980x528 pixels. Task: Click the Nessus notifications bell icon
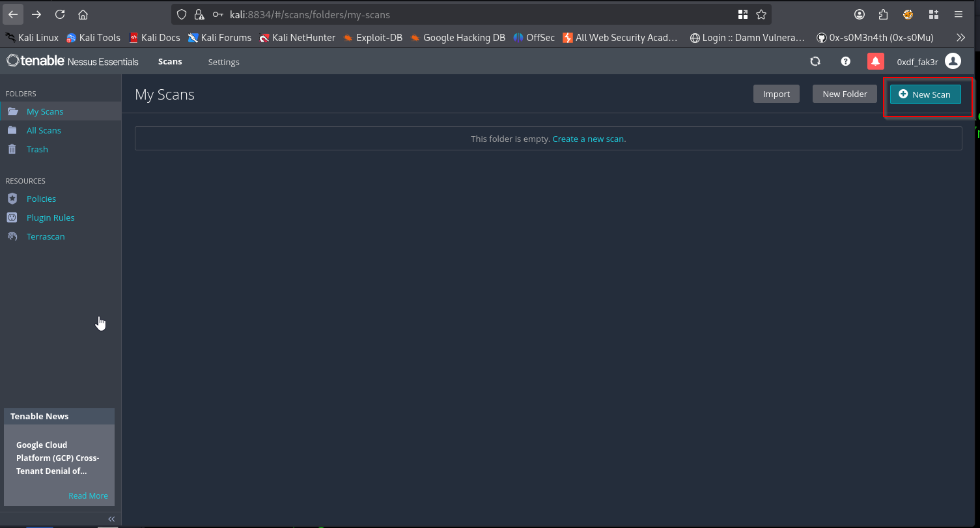point(876,61)
